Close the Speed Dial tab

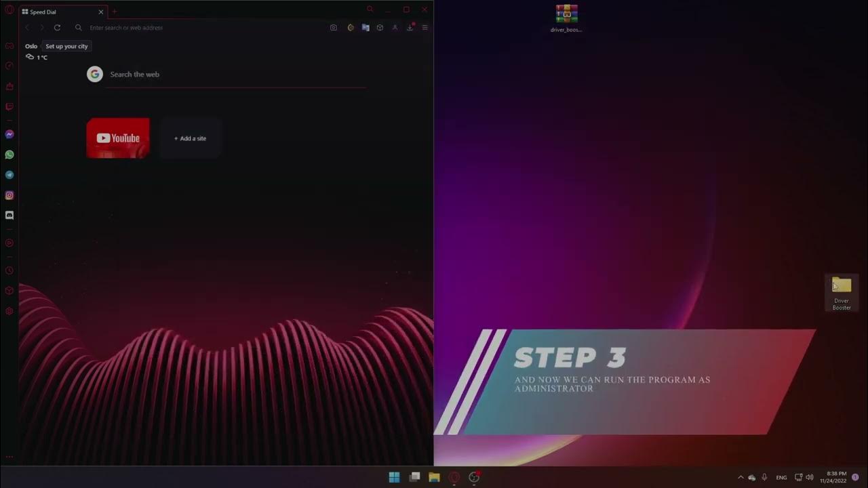click(x=101, y=12)
